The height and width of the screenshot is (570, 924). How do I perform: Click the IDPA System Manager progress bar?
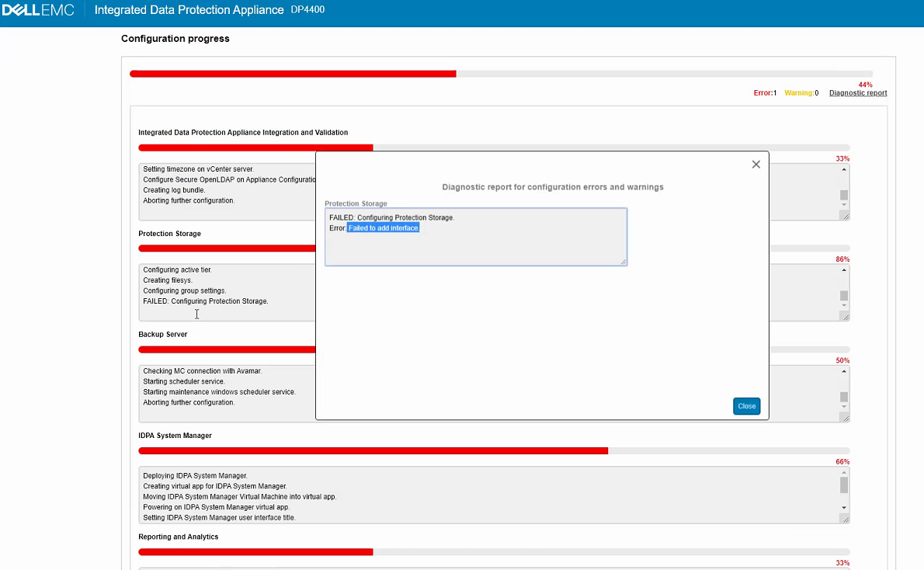click(493, 450)
